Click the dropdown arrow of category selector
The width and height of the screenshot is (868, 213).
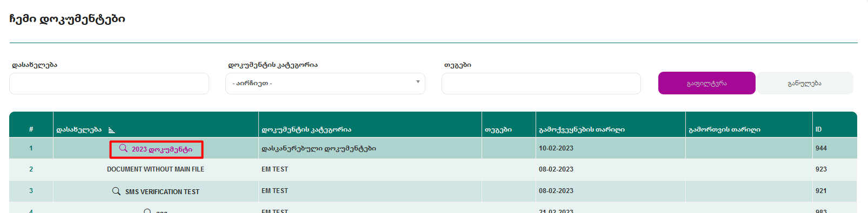(418, 82)
